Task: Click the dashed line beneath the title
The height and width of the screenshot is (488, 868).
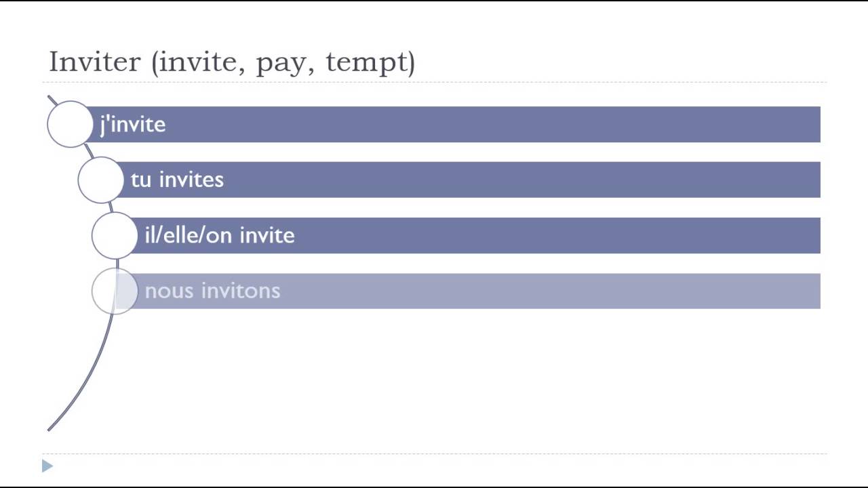Action: pyautogui.click(x=434, y=82)
